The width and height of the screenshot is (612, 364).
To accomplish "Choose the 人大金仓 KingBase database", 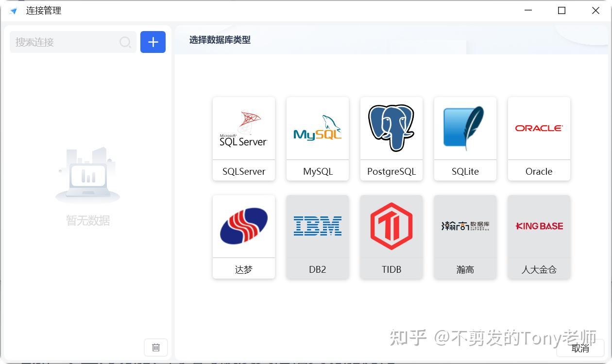I will pyautogui.click(x=539, y=237).
